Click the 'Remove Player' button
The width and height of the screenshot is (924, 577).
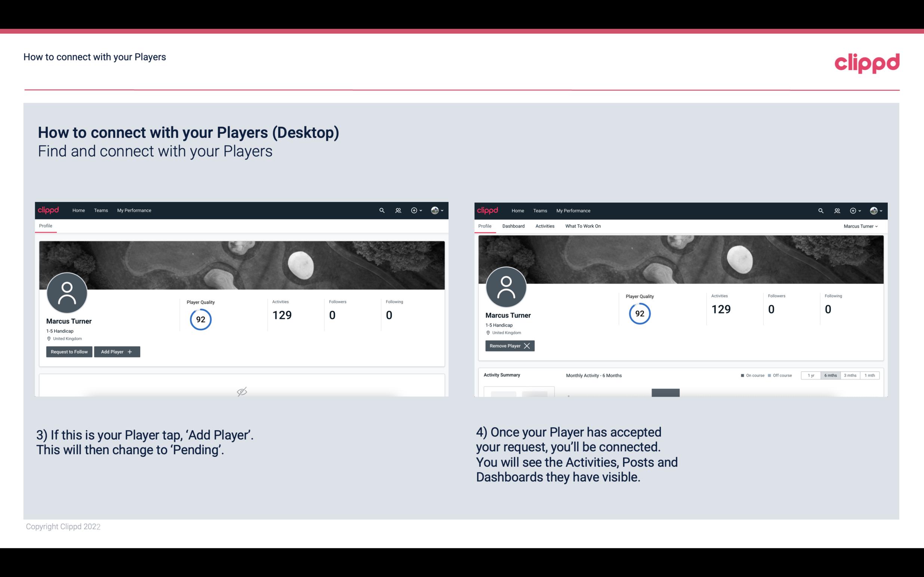click(x=508, y=345)
